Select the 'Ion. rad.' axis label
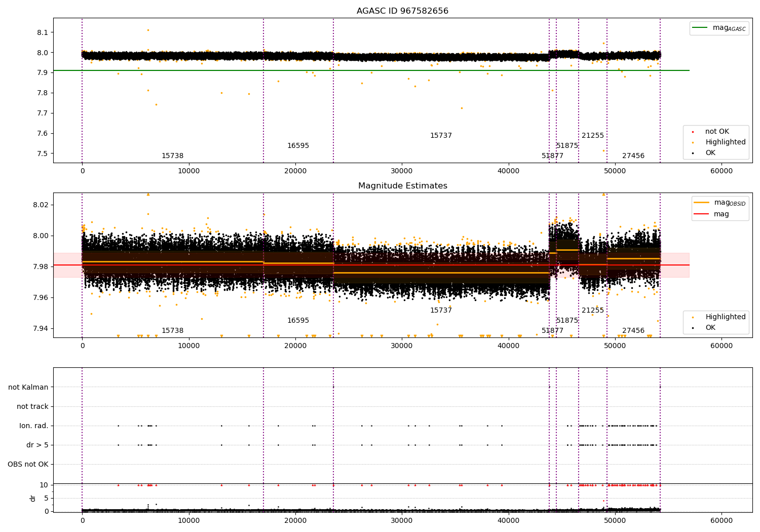The width and height of the screenshot is (760, 532). (34, 426)
